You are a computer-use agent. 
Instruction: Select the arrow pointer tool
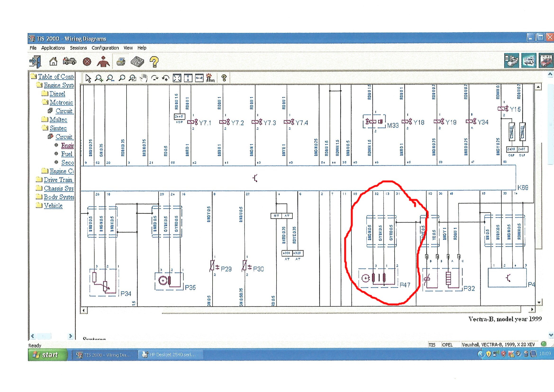[88, 78]
